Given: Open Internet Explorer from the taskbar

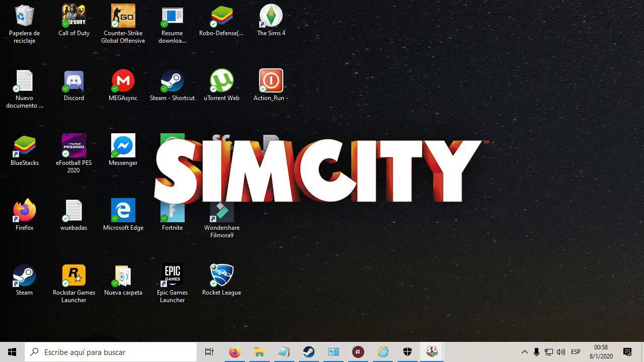Looking at the screenshot, I should point(383,352).
